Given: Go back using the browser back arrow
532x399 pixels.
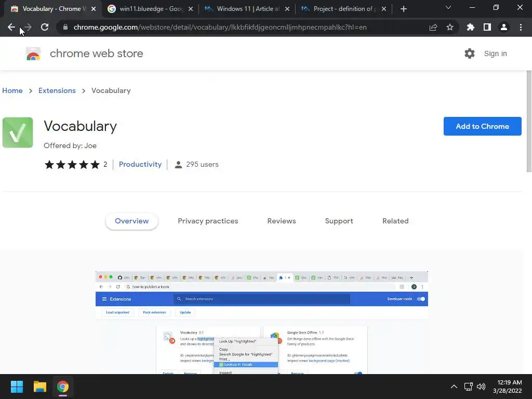Looking at the screenshot, I should (11, 27).
